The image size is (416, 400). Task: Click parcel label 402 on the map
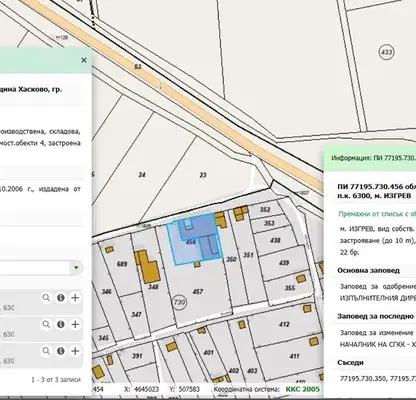click(x=234, y=371)
